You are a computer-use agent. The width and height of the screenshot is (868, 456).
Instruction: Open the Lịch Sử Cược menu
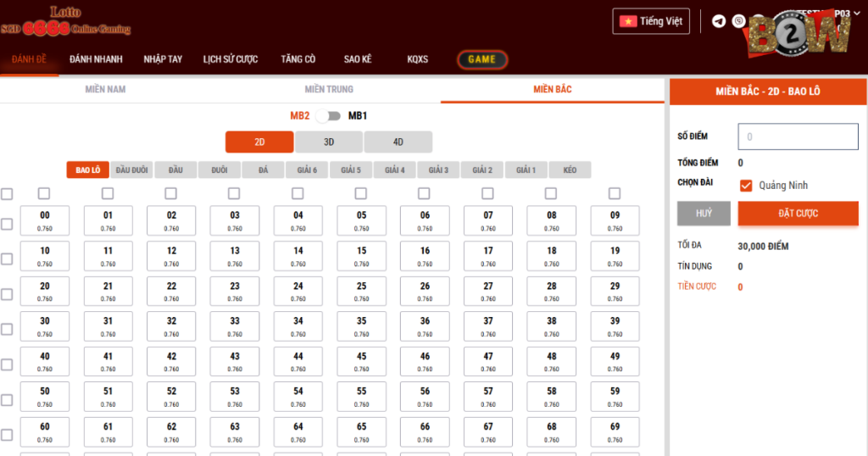tap(231, 59)
